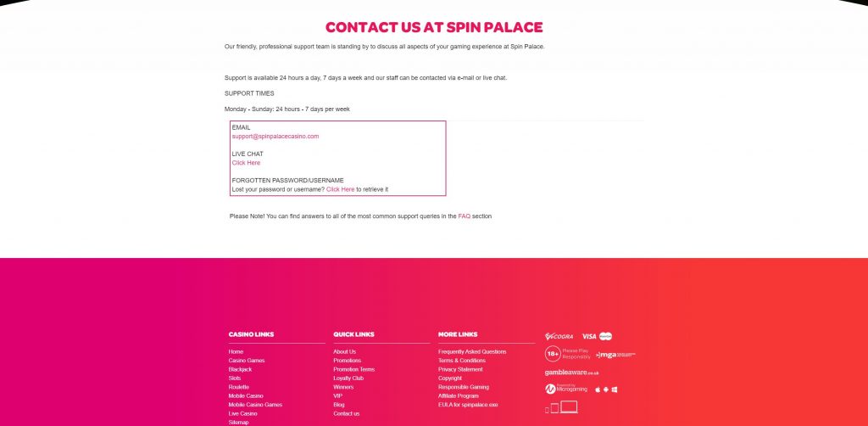868x426 pixels.
Task: Click the Apple platform icon
Action: (598, 390)
